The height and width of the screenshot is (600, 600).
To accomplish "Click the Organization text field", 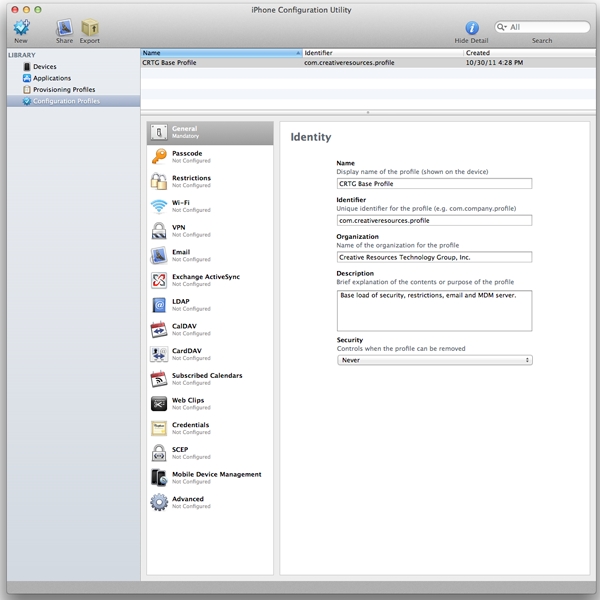I will (x=434, y=257).
